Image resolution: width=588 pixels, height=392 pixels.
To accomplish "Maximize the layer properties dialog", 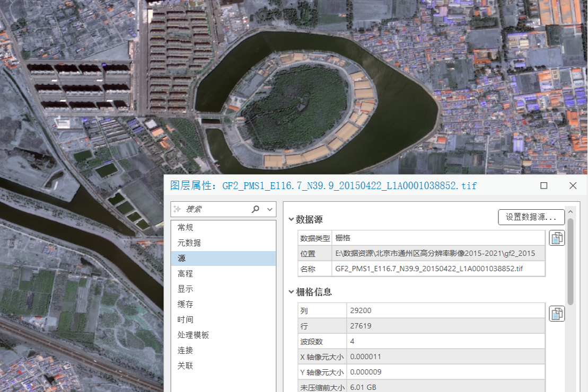I will click(x=544, y=185).
